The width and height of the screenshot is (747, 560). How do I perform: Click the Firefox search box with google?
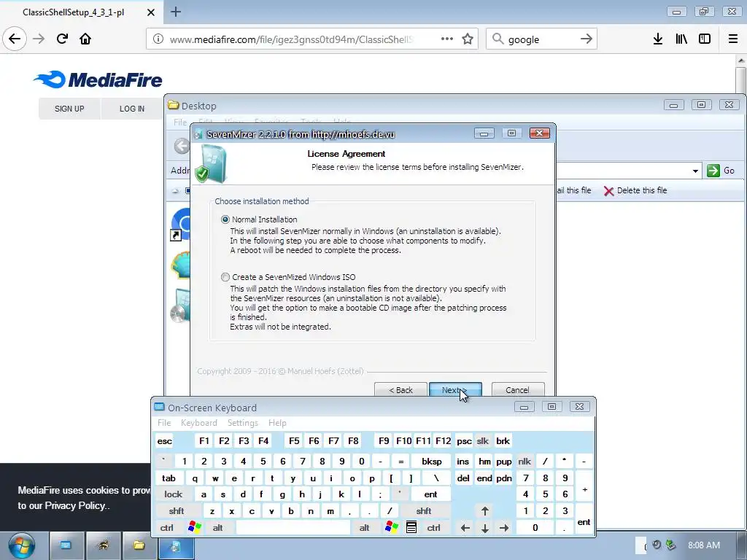point(541,39)
